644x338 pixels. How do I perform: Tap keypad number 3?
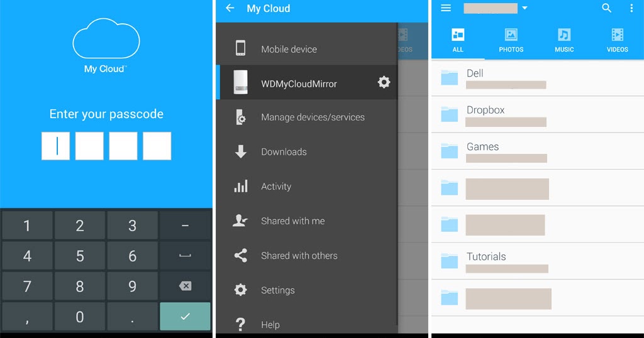click(132, 226)
